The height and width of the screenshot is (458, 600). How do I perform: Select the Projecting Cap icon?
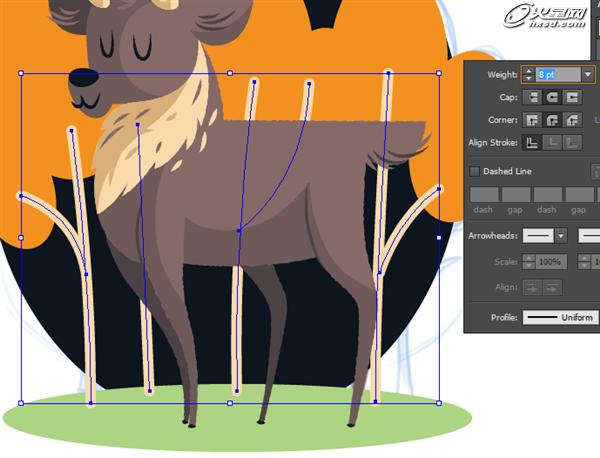572,98
